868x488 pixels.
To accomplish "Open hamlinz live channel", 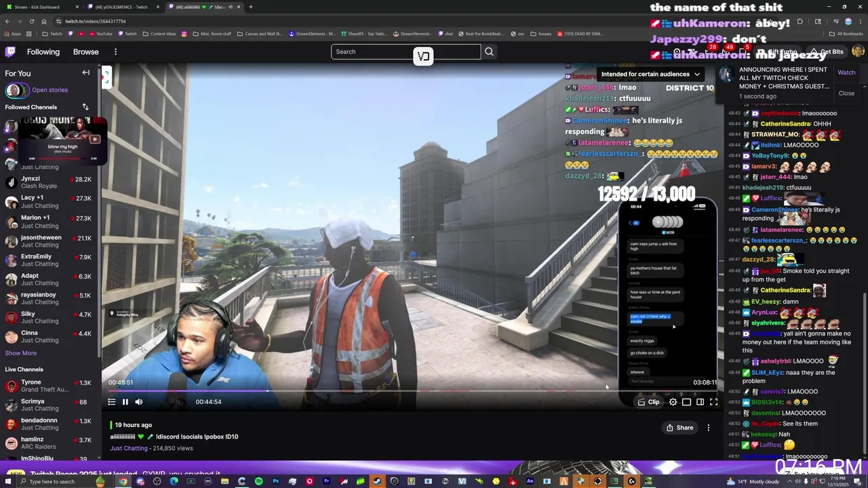I will 49,443.
